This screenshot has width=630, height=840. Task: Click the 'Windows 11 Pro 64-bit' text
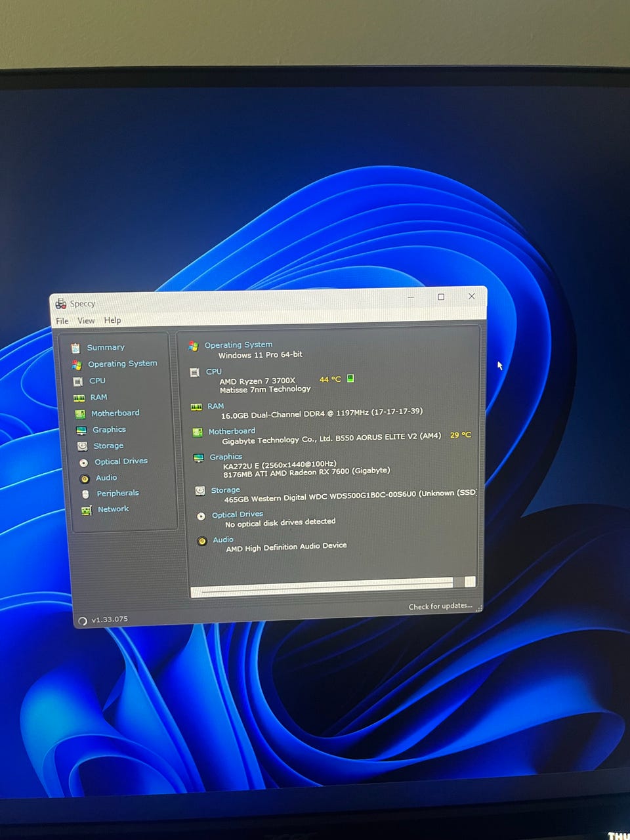[261, 355]
